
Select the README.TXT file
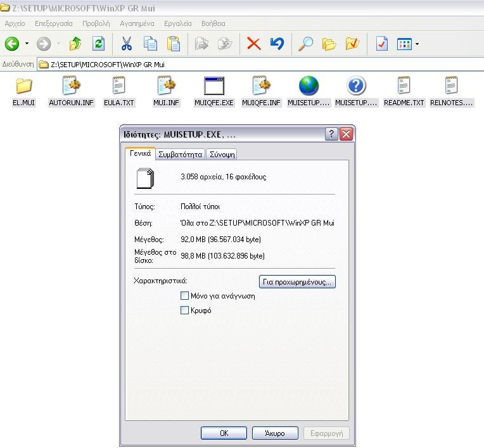(x=404, y=92)
